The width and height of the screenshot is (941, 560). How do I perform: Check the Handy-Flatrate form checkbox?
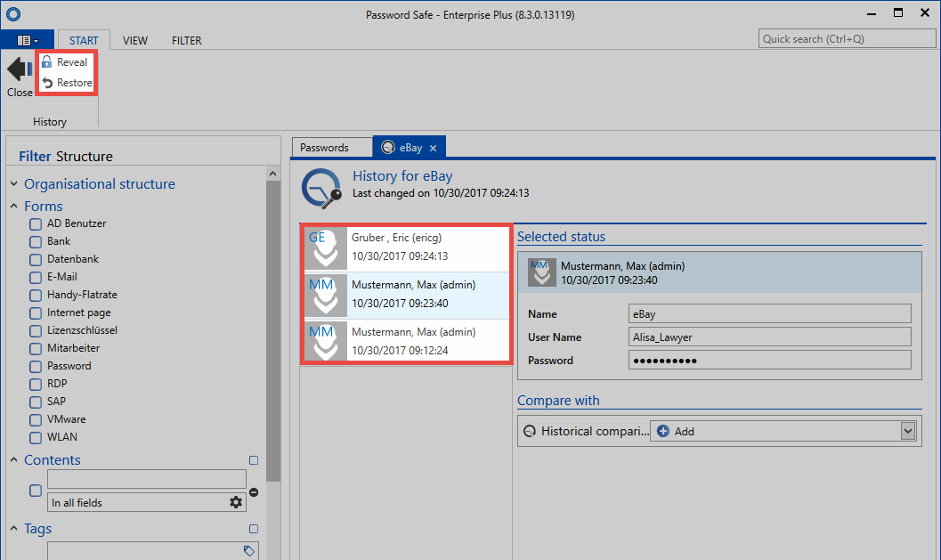[36, 296]
